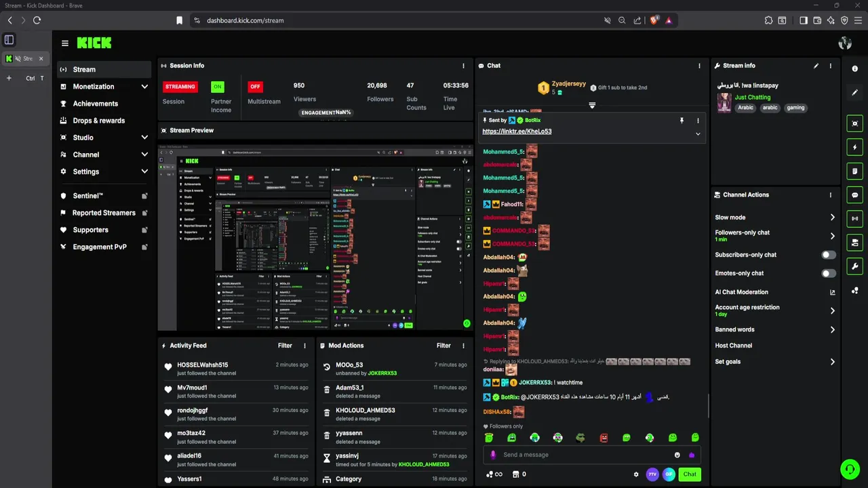Open AI Chat Moderation external link
868x488 pixels.
point(833,292)
